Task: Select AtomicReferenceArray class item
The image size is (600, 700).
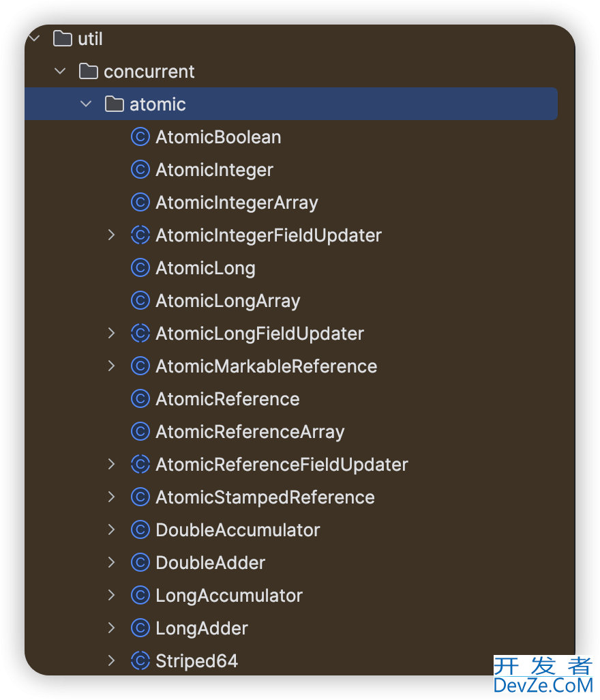Action: pyautogui.click(x=250, y=432)
